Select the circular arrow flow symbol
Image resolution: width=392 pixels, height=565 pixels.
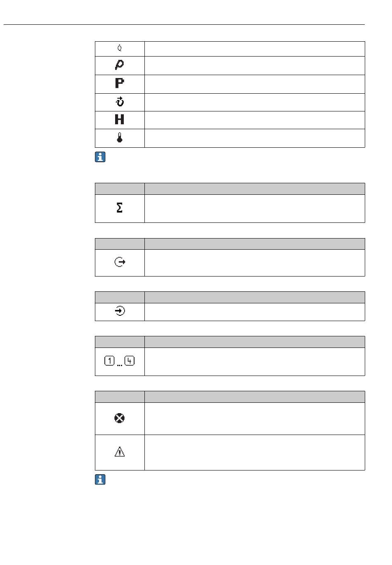[120, 102]
